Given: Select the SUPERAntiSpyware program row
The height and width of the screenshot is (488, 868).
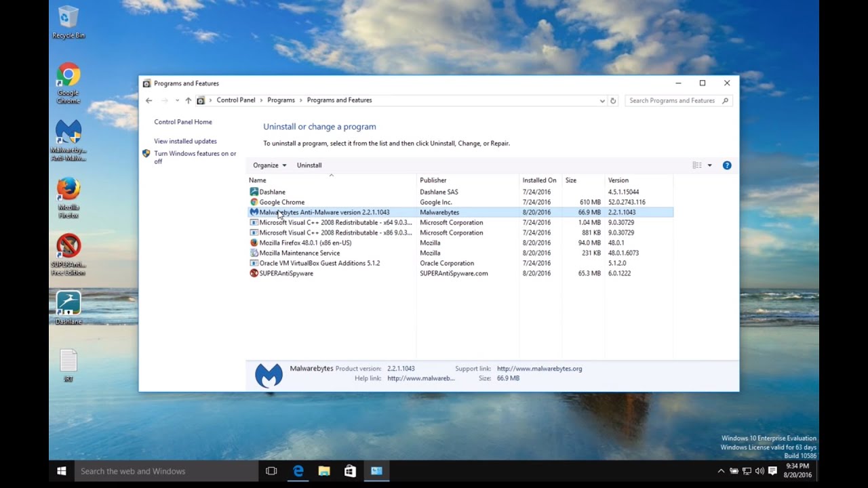Looking at the screenshot, I should point(460,273).
